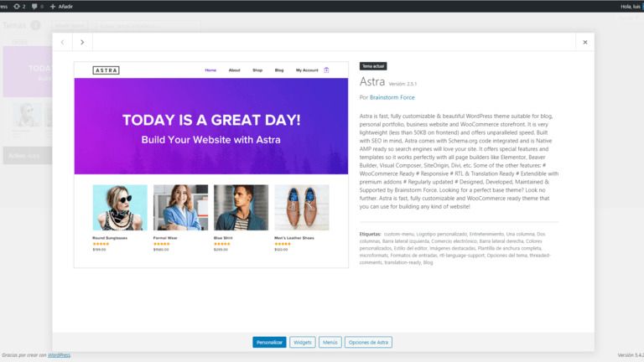Open Opciones de Astra button
Screen dimensions: 644x362
point(368,342)
